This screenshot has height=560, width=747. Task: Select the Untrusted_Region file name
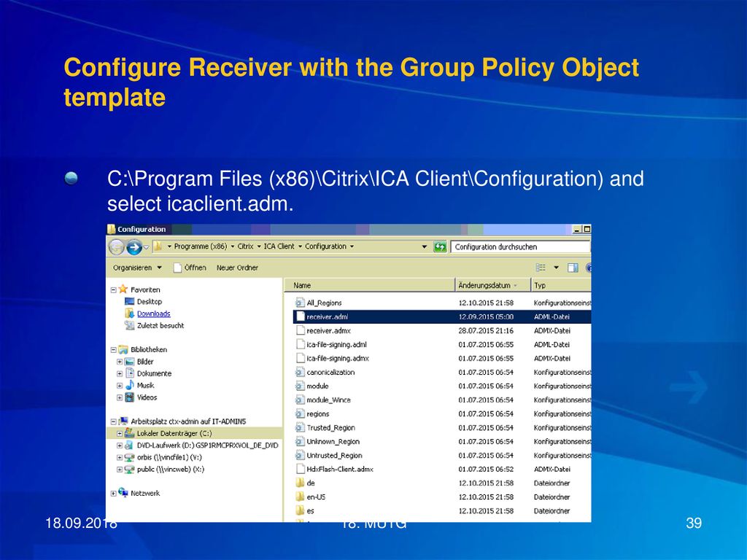[334, 455]
